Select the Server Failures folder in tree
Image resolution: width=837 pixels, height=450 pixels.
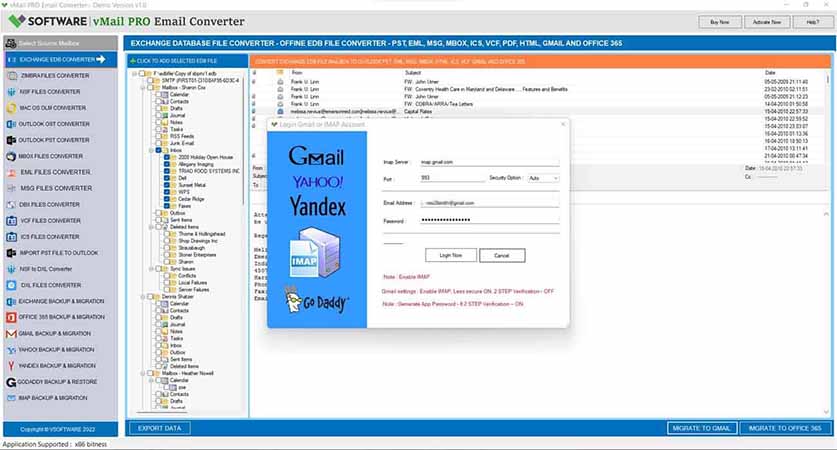194,290
